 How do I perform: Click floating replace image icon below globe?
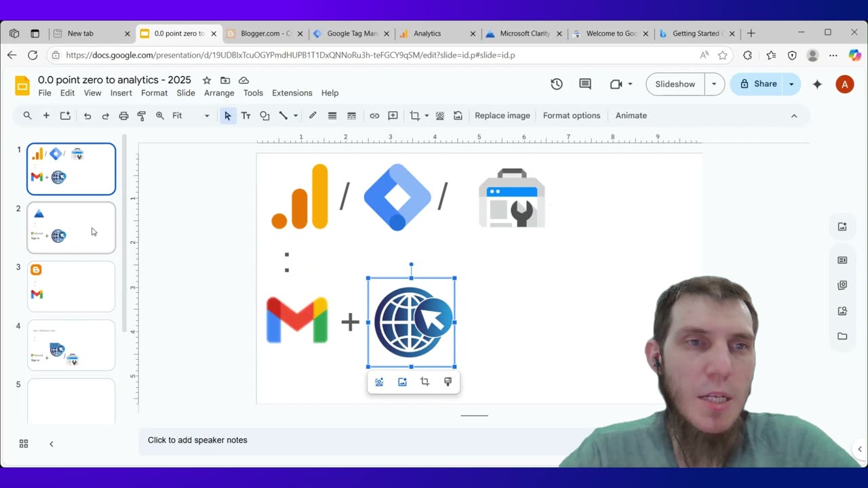click(402, 382)
